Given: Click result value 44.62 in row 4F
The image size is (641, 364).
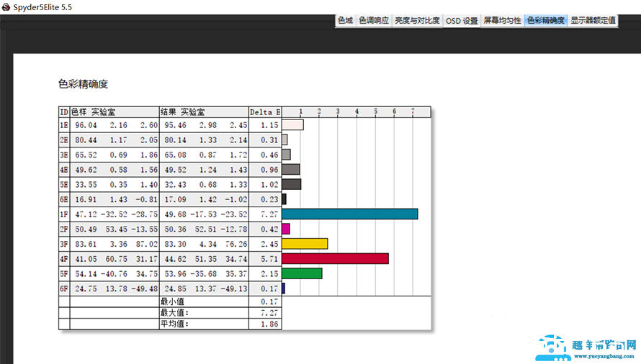Looking at the screenshot, I should [176, 259].
